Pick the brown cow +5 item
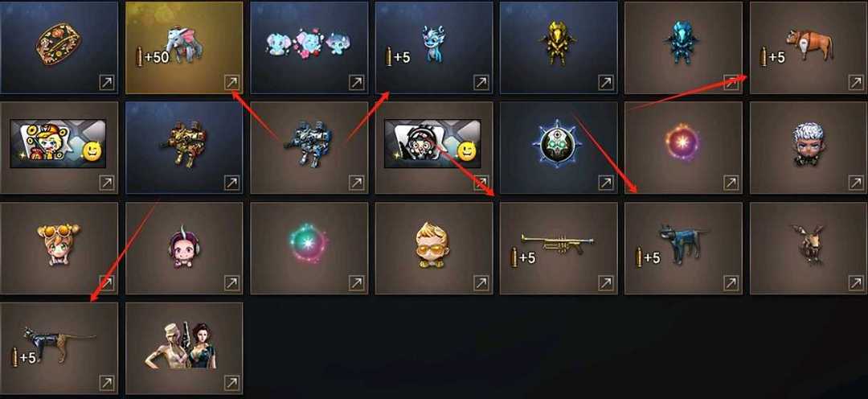Viewport: 868px width, 399px height. click(x=809, y=47)
